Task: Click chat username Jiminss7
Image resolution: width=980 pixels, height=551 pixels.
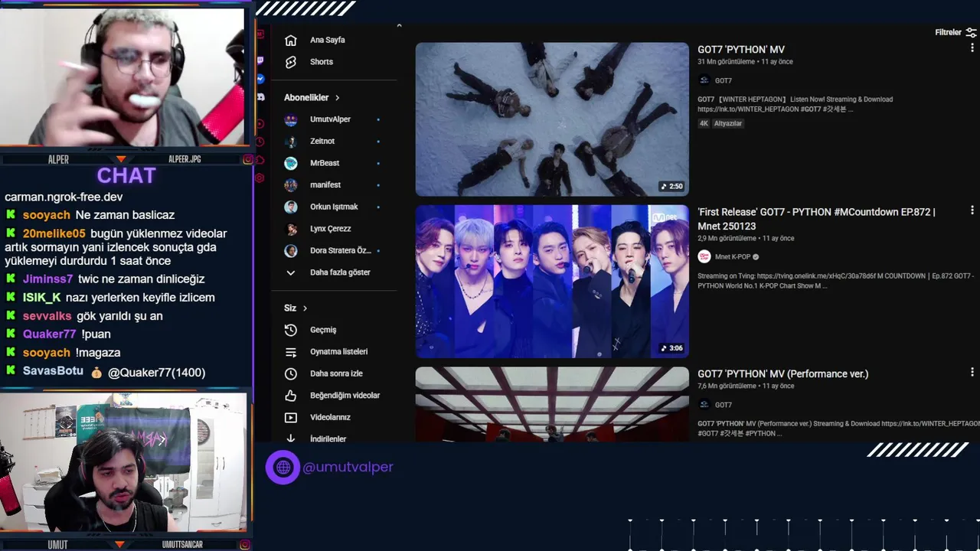Action: pyautogui.click(x=47, y=279)
